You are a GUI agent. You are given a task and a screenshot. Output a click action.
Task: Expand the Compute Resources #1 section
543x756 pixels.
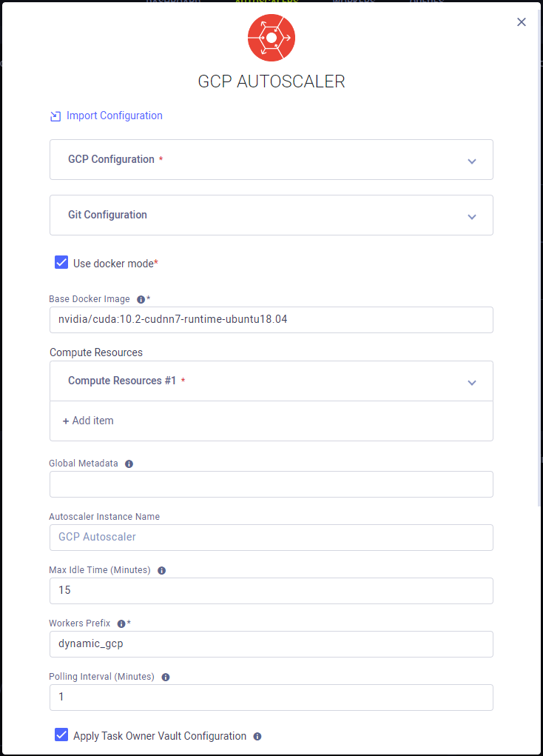(471, 381)
